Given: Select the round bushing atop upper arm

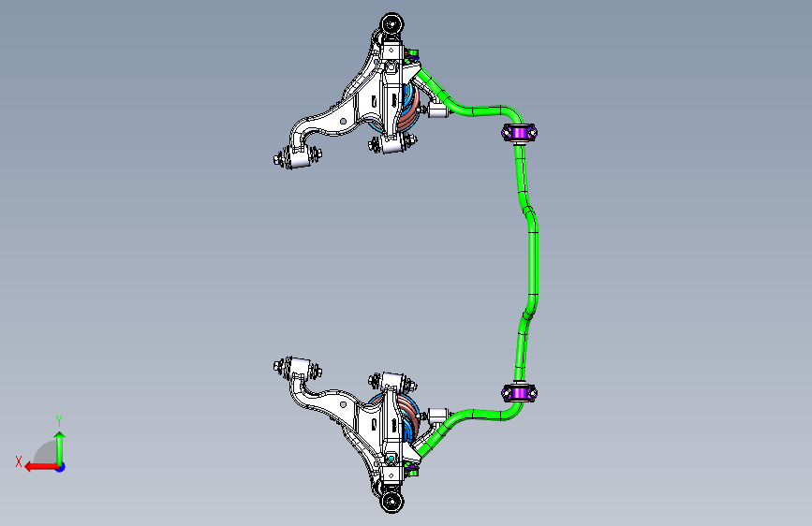Looking at the screenshot, I should (392, 24).
